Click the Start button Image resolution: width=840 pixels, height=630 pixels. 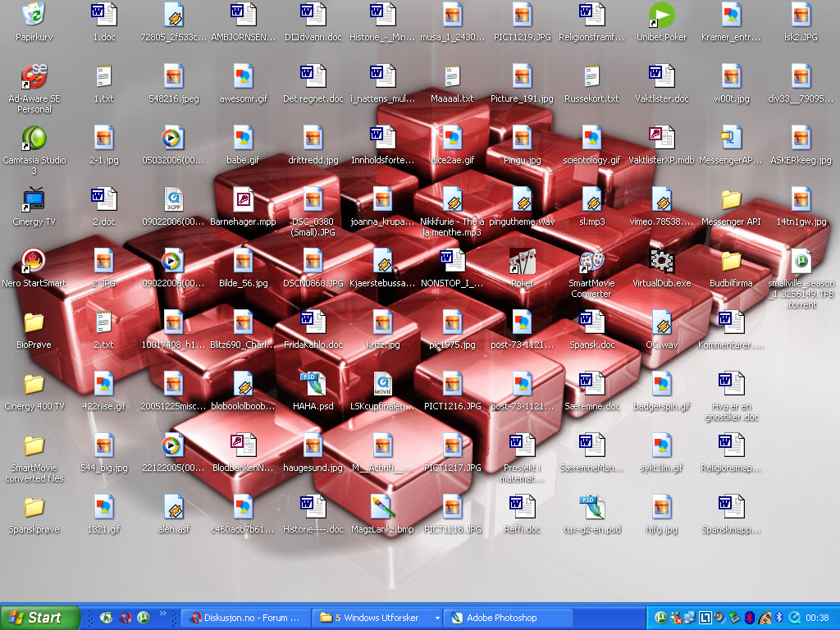pyautogui.click(x=40, y=618)
